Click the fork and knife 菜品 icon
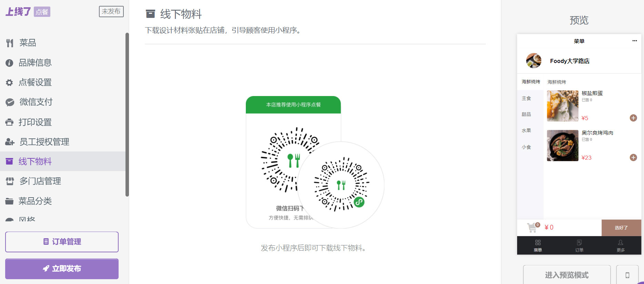This screenshot has height=284, width=644. point(10,43)
